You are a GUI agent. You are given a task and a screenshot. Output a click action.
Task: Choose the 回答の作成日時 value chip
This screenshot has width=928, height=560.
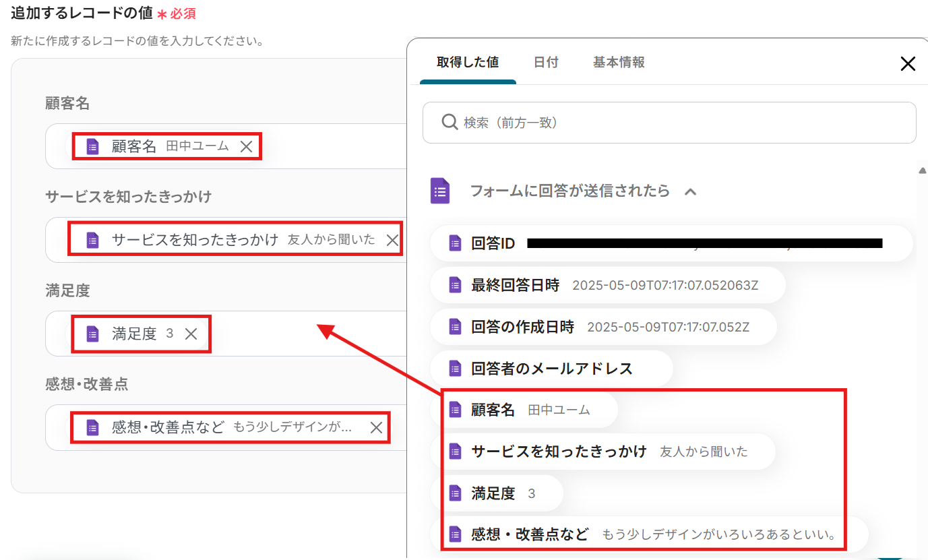point(522,327)
